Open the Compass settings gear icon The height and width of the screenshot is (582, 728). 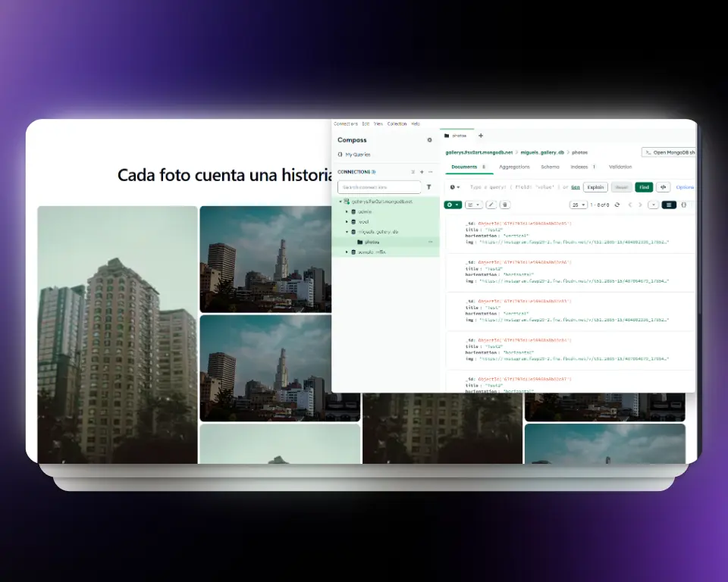point(429,139)
